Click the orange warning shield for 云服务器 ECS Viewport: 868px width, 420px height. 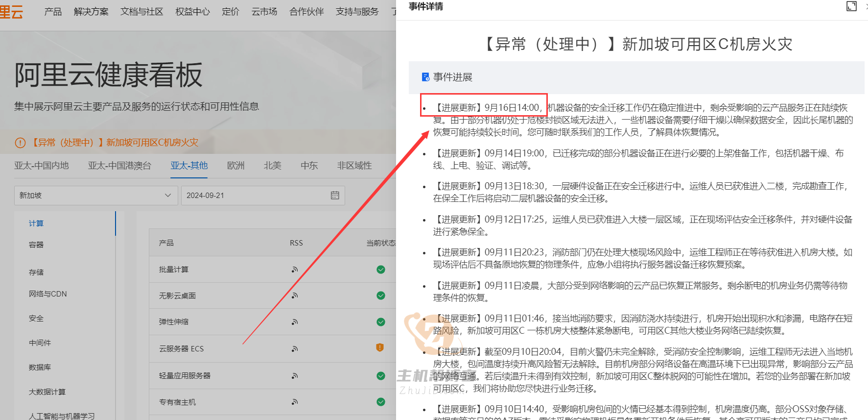point(380,347)
